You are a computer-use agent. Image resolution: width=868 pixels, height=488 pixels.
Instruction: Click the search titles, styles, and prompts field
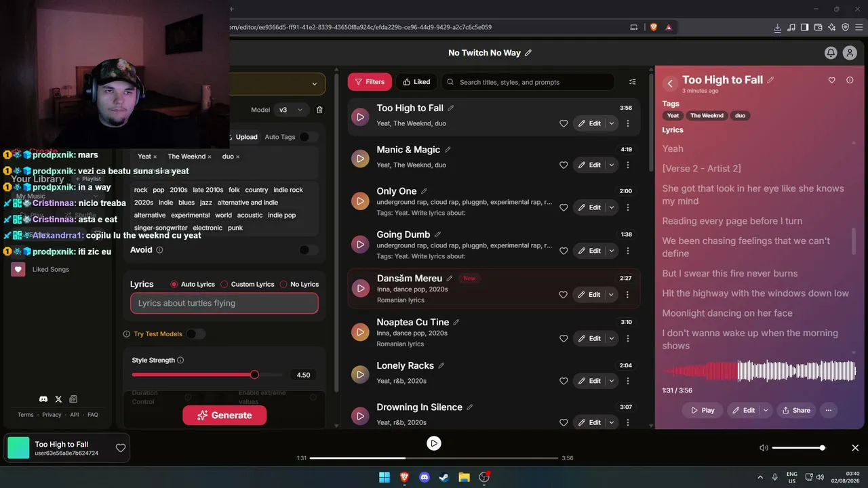(528, 82)
